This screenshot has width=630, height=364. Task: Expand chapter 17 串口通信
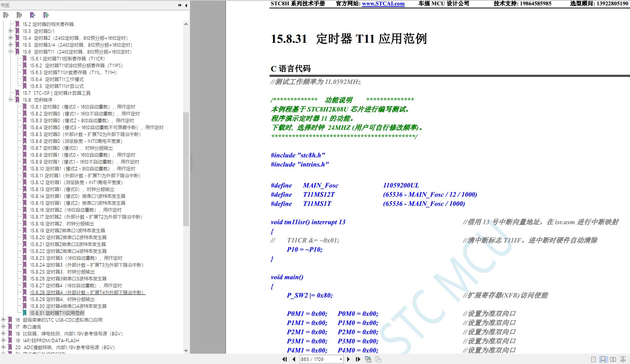pos(3,327)
